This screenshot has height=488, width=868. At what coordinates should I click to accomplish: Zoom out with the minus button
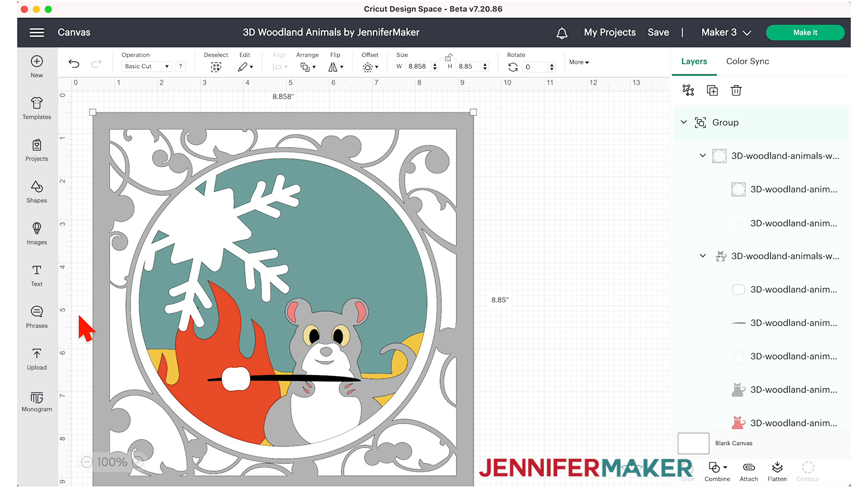click(87, 462)
